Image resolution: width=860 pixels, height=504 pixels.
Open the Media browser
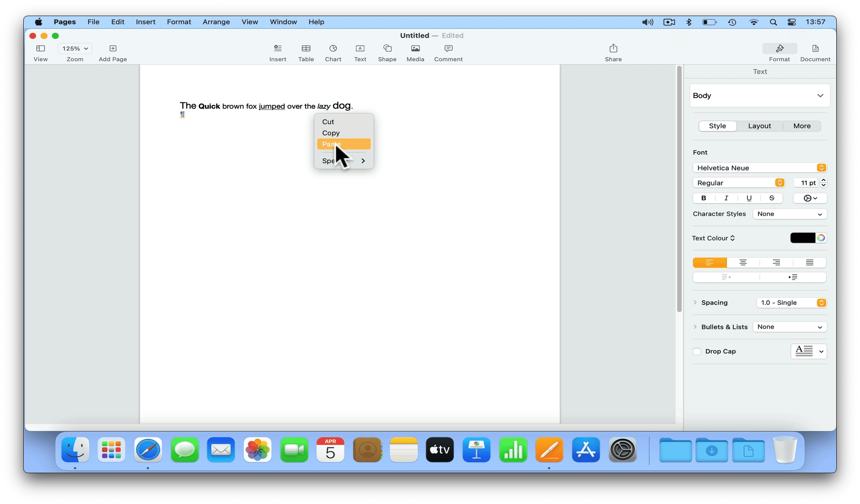coord(415,52)
